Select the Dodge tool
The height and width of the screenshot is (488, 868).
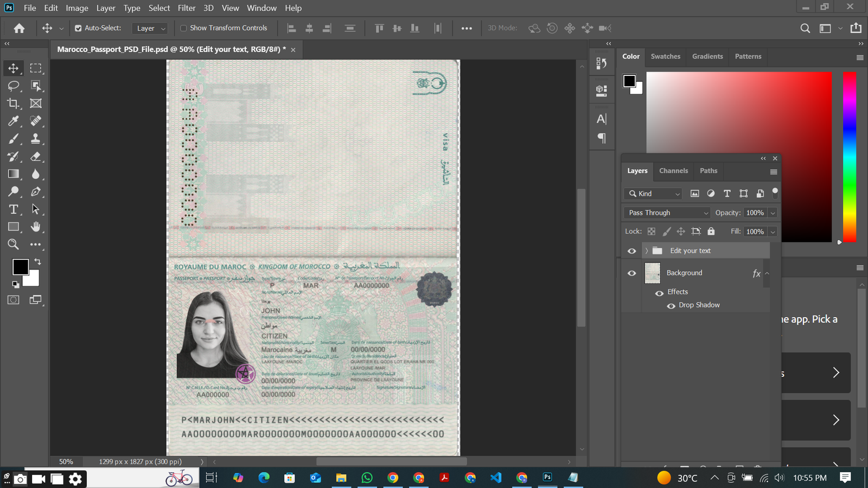point(14,191)
